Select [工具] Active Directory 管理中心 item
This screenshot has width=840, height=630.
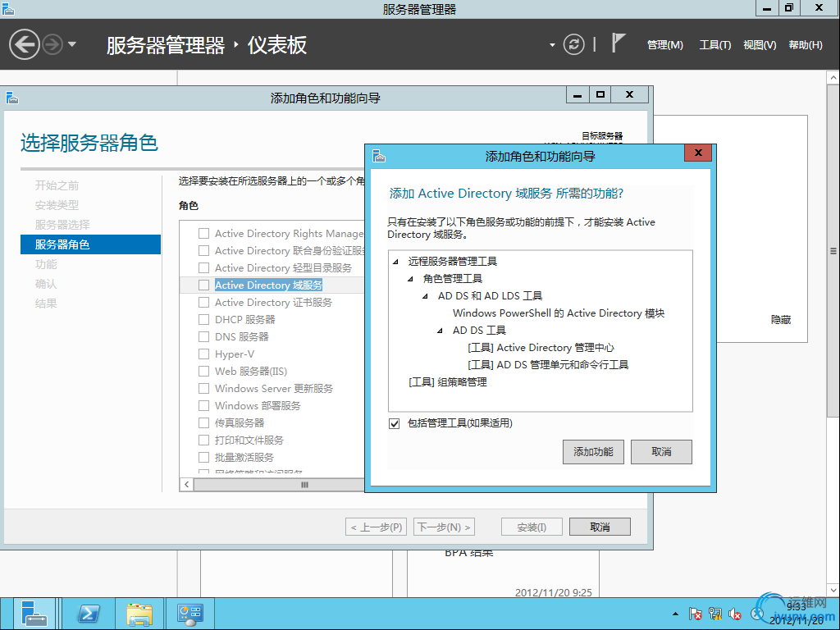(x=541, y=348)
